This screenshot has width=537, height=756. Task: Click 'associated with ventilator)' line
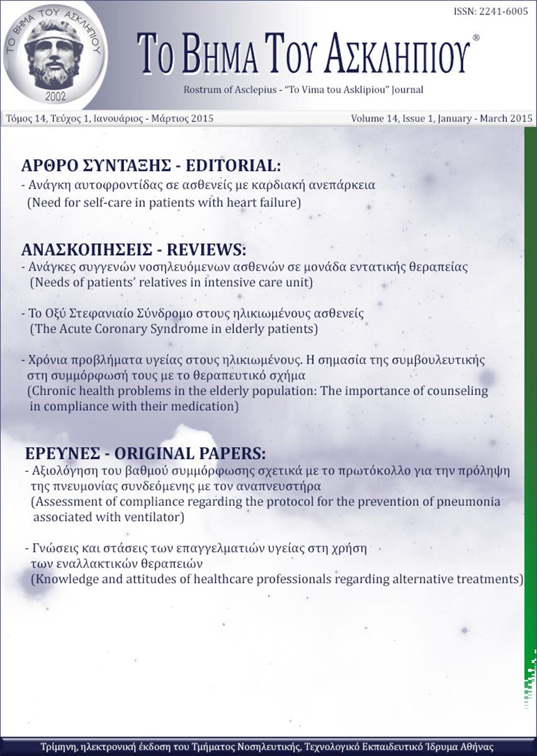(109, 518)
